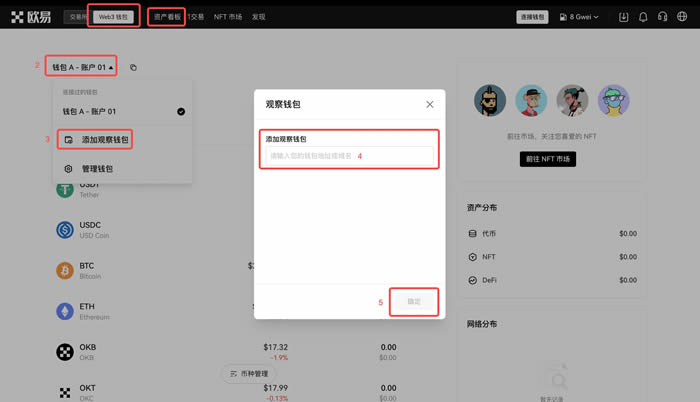This screenshot has width=700, height=402.
Task: Click the Bitcoin BTC coin icon
Action: pyautogui.click(x=65, y=271)
